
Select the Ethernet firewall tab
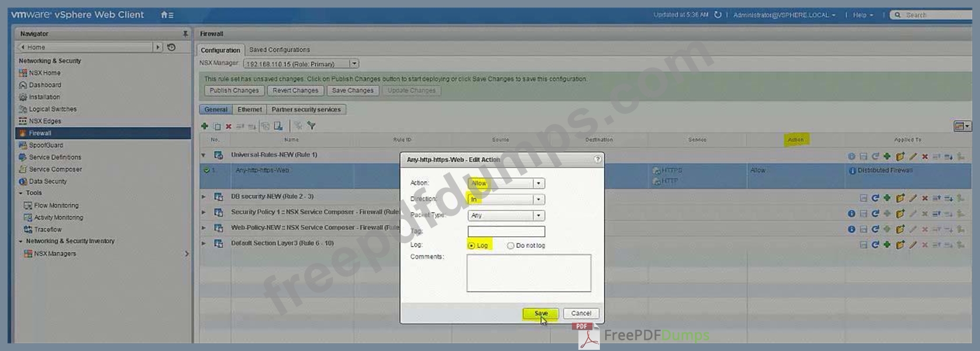(250, 110)
